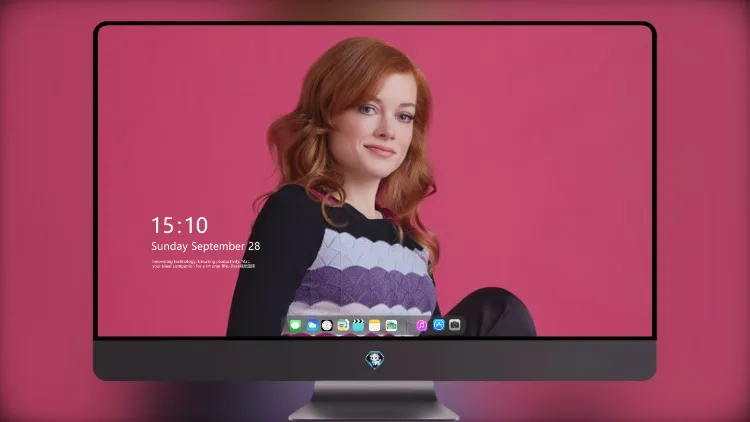The width and height of the screenshot is (750, 422).
Task: Click the mascot logo on monitor chin
Action: tap(375, 359)
